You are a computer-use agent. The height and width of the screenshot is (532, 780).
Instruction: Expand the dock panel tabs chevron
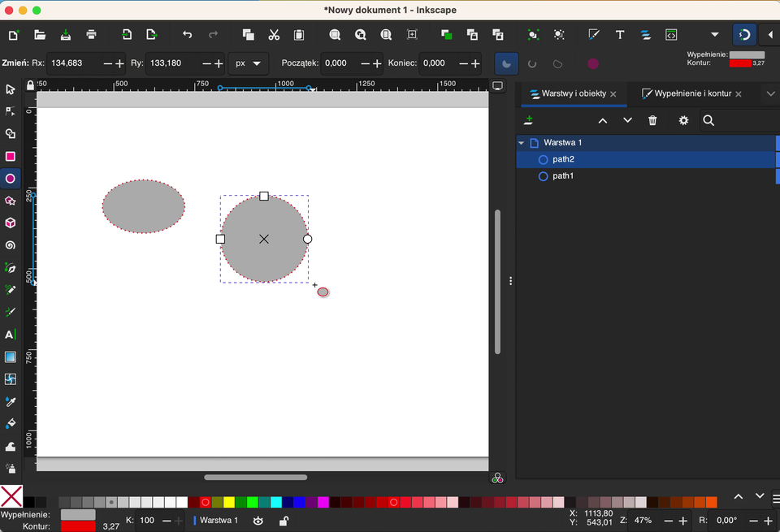coord(770,94)
